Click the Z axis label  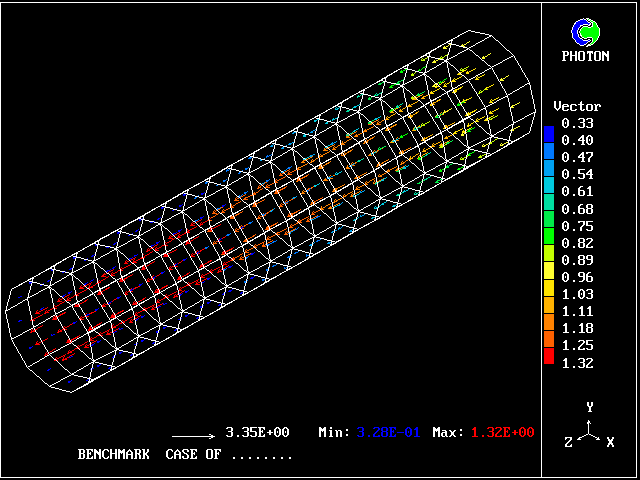click(x=569, y=441)
